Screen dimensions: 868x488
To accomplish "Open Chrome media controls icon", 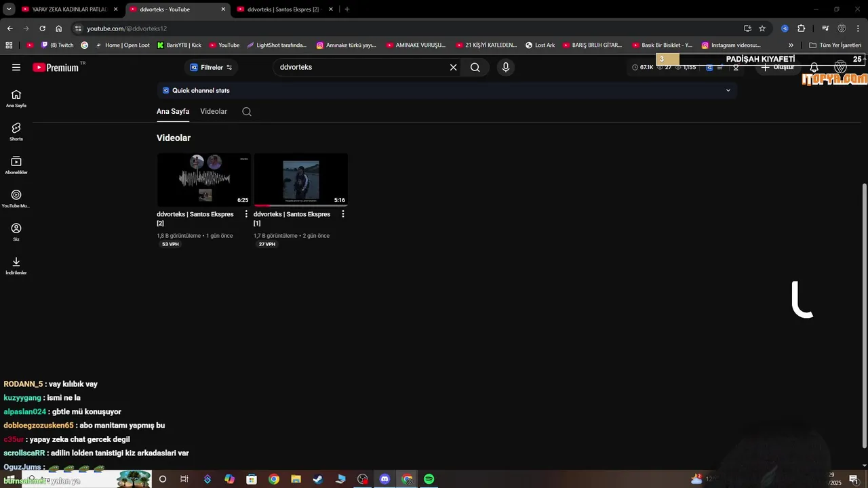I will (825, 28).
